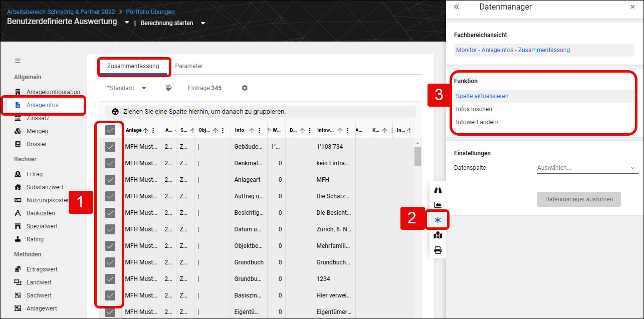Click the Datenmanager ausführen button
This screenshot has width=644, height=319.
(x=579, y=199)
